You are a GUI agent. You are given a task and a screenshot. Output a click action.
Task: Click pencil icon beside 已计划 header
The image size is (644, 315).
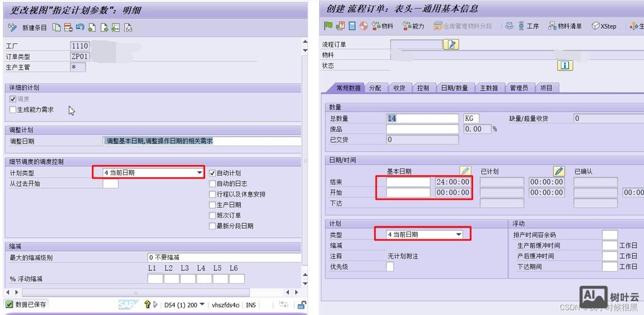pos(559,171)
